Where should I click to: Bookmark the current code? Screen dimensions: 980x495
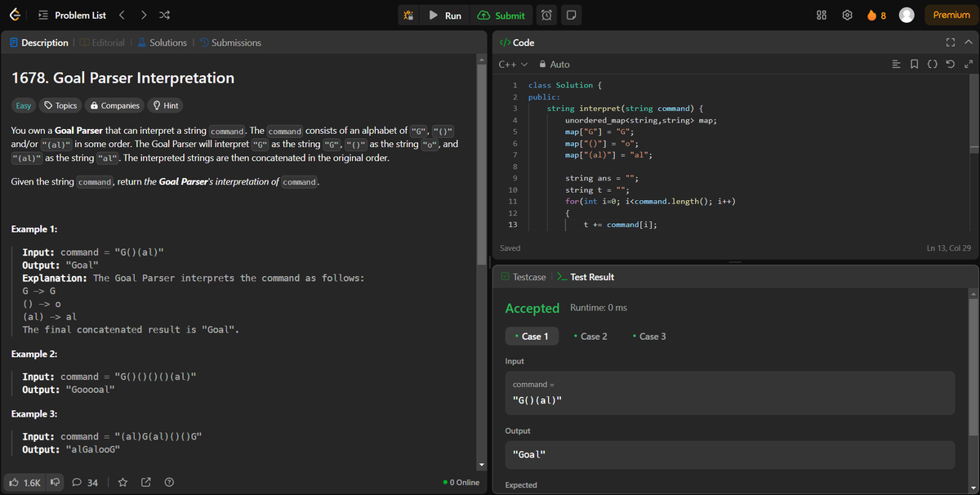tap(914, 63)
